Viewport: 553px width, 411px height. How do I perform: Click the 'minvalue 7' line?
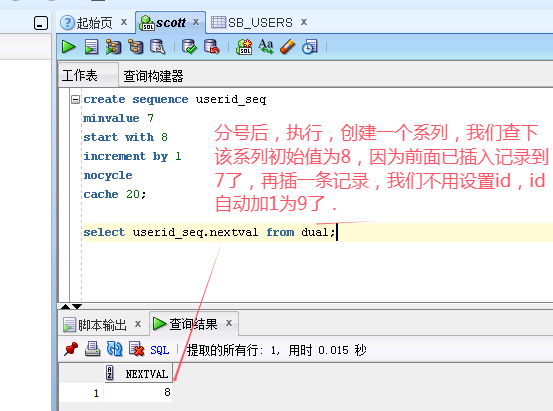(x=118, y=118)
